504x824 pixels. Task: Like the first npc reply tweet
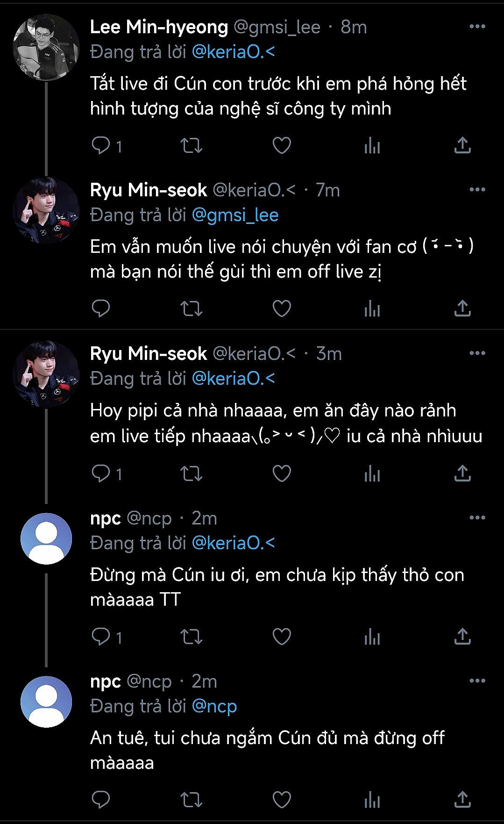(x=282, y=637)
